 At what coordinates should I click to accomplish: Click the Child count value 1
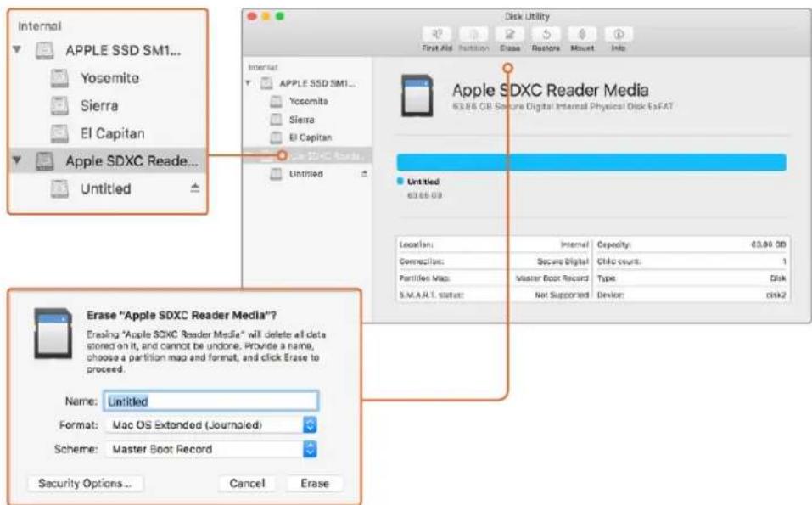[x=784, y=261]
